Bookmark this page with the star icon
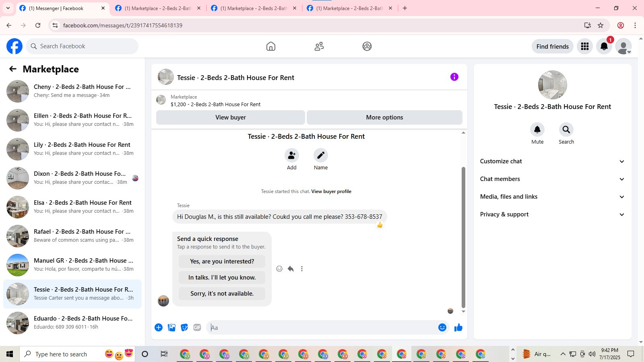Screen dimensions: 644x362 tap(601, 25)
